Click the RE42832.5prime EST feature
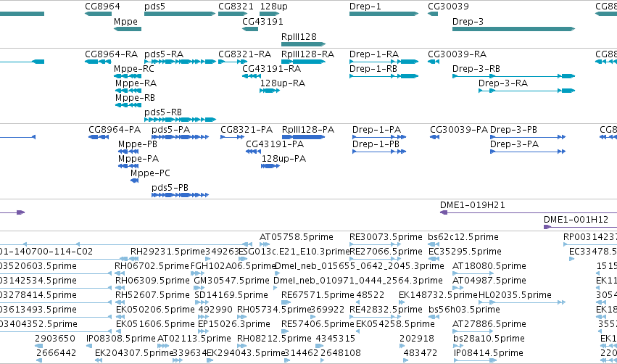Image resolution: width=617 pixels, height=364 pixels. point(376,317)
